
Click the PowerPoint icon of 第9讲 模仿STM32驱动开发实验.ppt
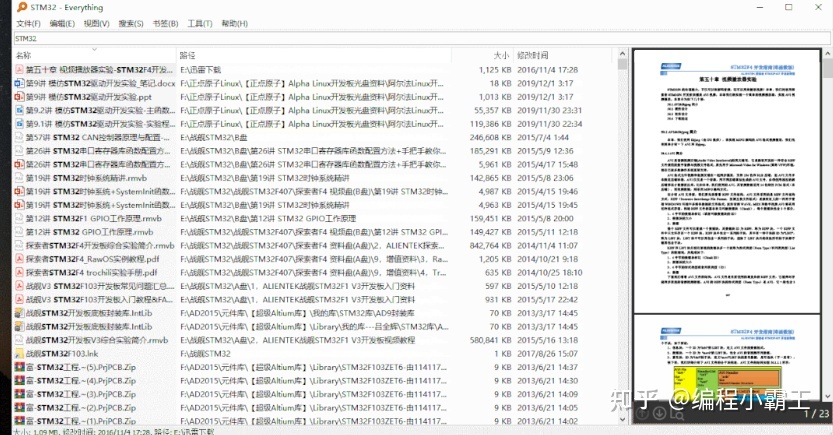[x=19, y=97]
